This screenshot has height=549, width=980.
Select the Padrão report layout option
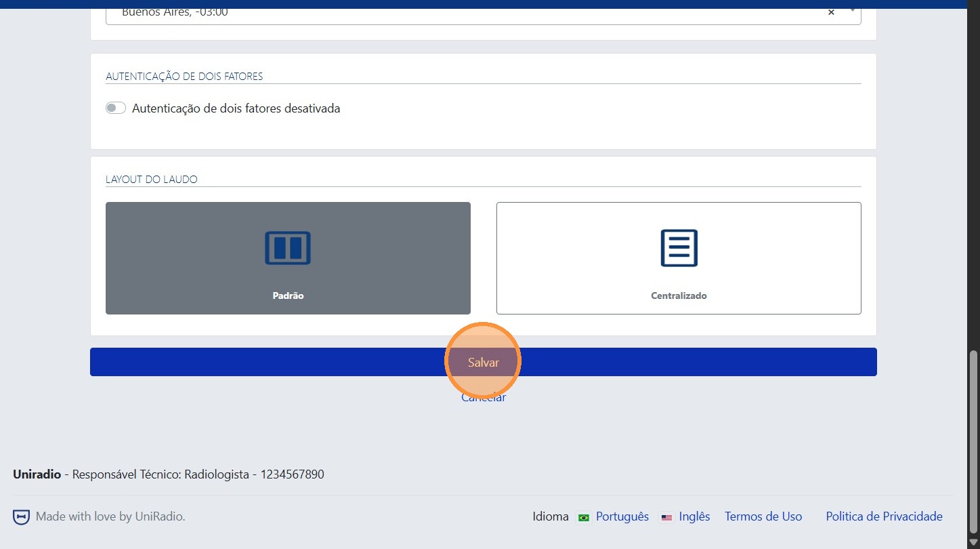click(x=288, y=258)
